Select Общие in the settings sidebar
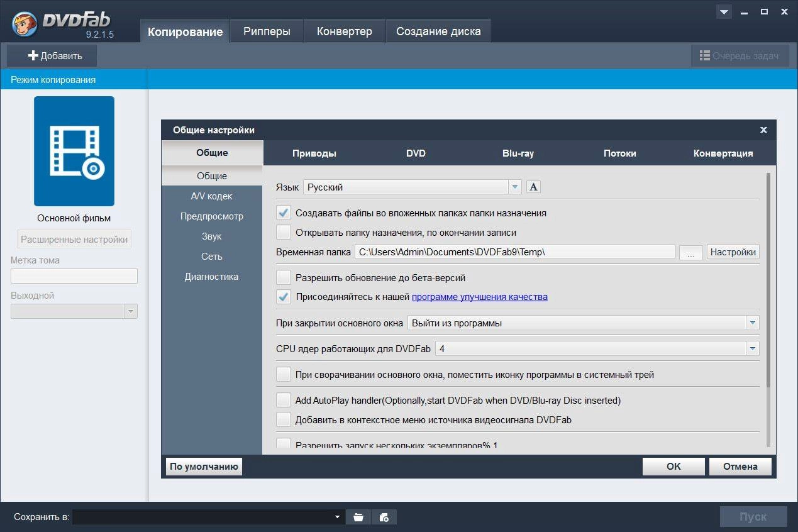798x532 pixels. point(212,176)
